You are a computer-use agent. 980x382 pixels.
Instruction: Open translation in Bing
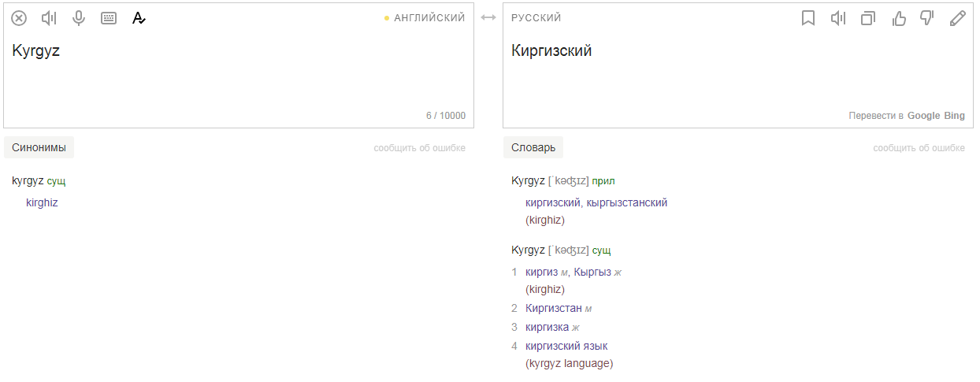[954, 116]
